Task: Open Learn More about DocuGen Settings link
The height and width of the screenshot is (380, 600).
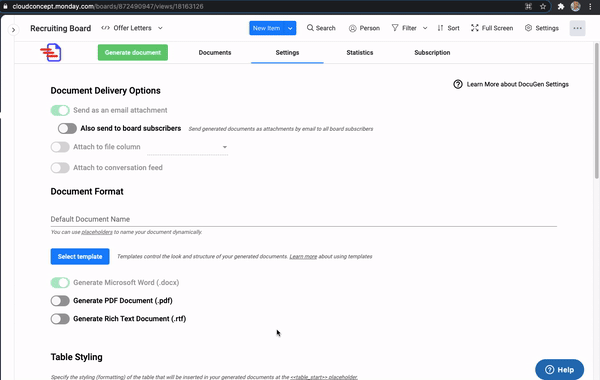Action: [517, 84]
